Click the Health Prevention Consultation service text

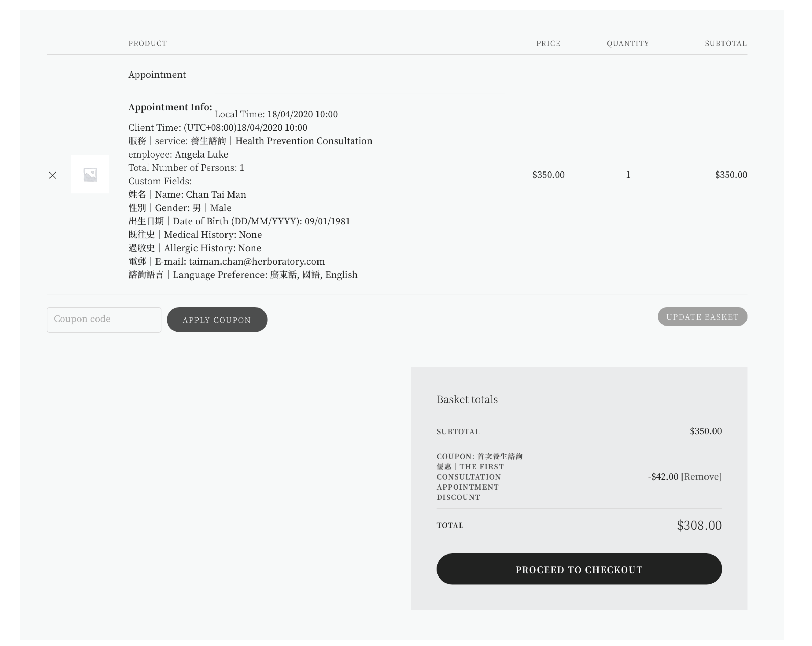point(304,141)
